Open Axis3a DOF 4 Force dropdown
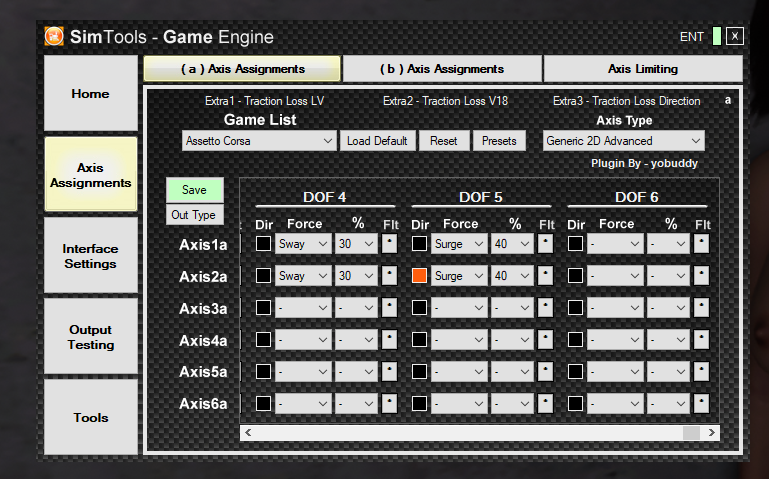This screenshot has width=769, height=479. pyautogui.click(x=303, y=307)
